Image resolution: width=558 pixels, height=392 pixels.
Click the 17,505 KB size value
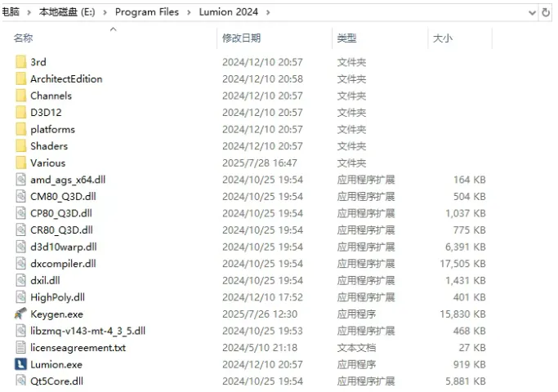pos(462,264)
